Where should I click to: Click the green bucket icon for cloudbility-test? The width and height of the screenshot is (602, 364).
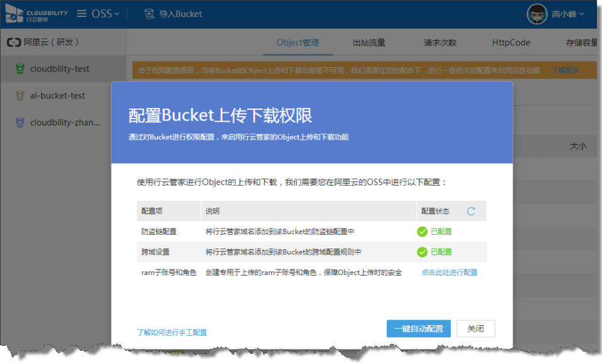click(20, 69)
